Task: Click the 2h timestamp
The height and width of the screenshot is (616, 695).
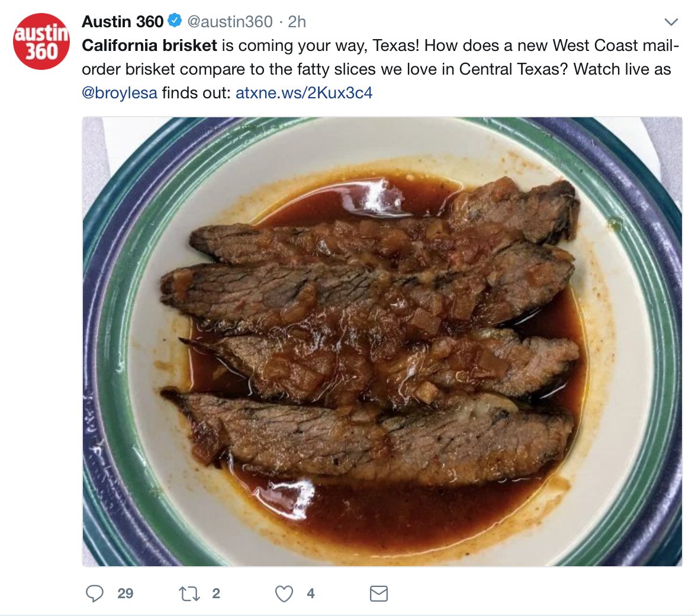Action: pyautogui.click(x=297, y=22)
